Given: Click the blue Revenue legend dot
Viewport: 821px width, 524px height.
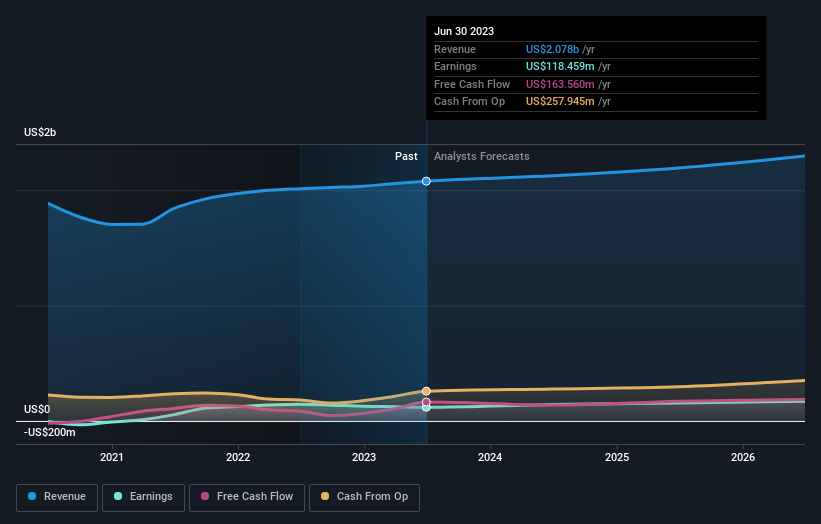Looking at the screenshot, I should (32, 496).
